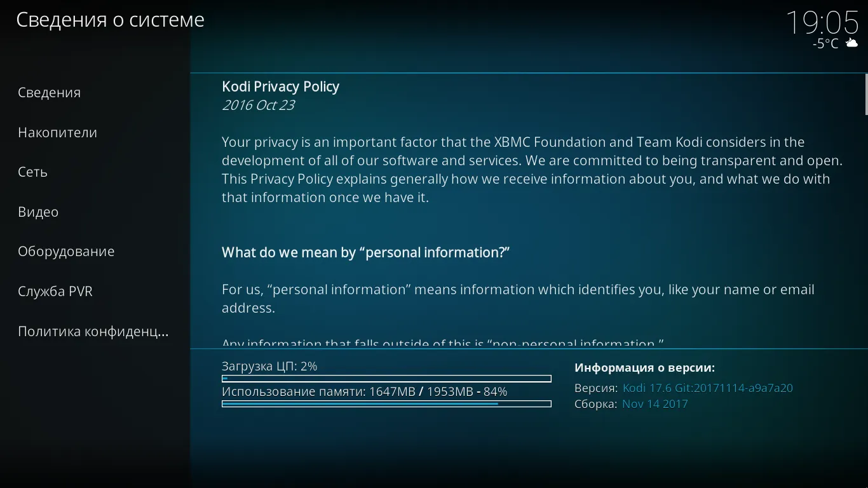Click the Kodi 17.6 Git version text
The image size is (868, 488).
[x=708, y=388]
